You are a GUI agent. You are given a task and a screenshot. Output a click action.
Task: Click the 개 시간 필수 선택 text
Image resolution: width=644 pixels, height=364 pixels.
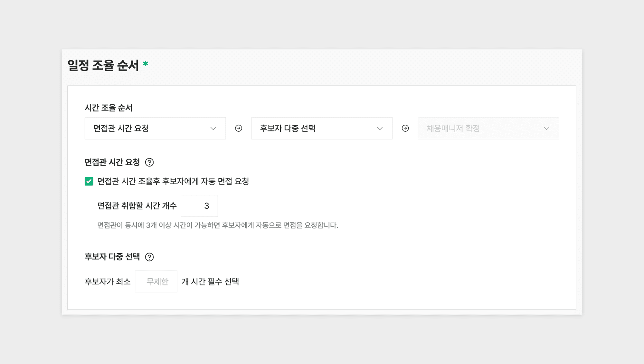tap(210, 282)
